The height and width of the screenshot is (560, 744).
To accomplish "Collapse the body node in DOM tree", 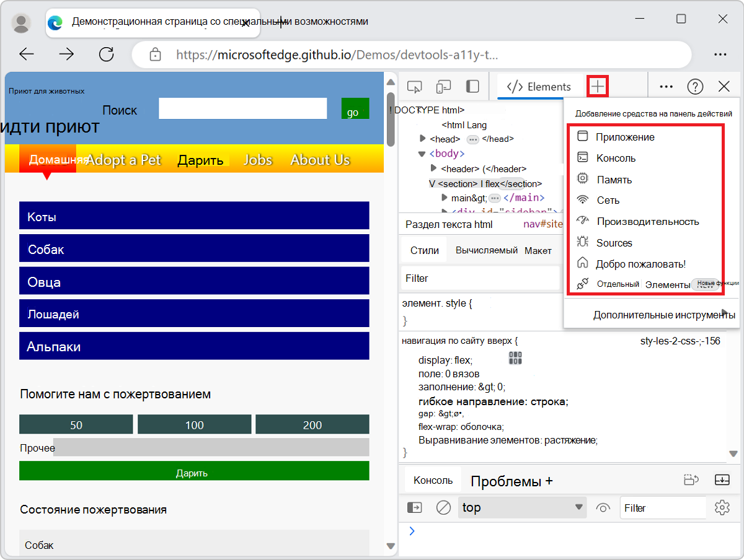I will [422, 154].
